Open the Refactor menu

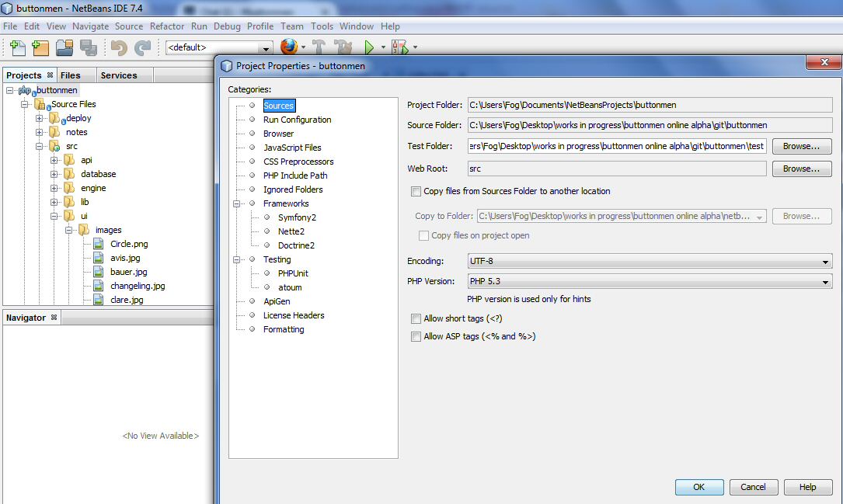coord(167,26)
